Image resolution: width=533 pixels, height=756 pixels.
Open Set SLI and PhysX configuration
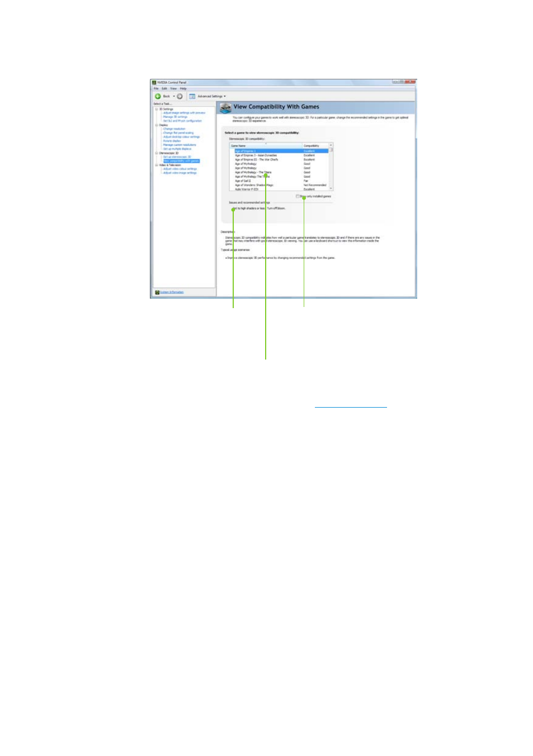coord(182,121)
